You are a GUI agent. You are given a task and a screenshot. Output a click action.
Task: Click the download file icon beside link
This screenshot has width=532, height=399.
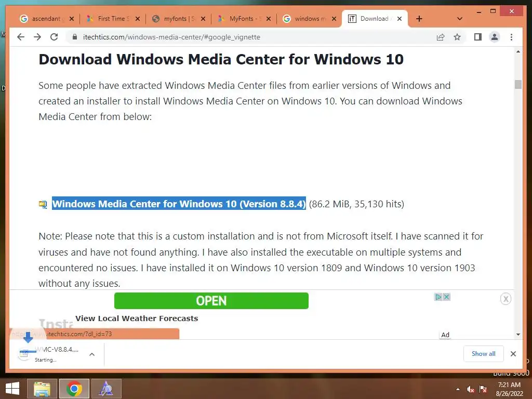(43, 204)
